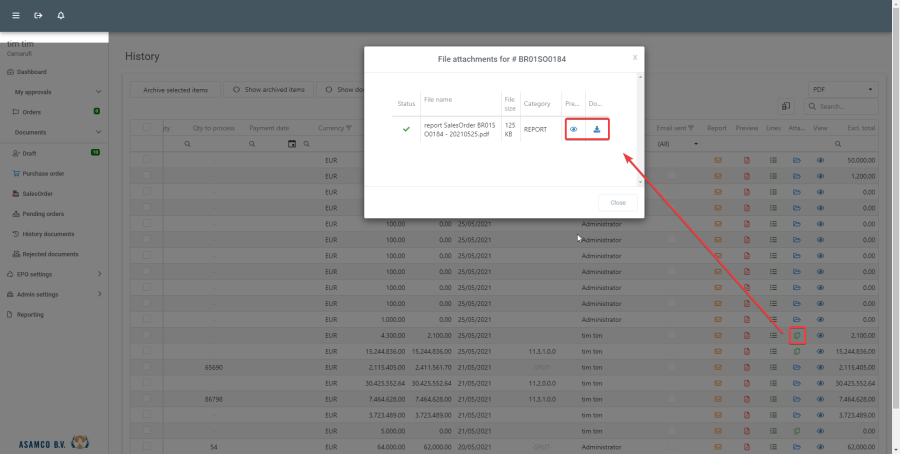Screen dimensions: 900x454
Task: Click the email report icon for the 50,000.00 row
Action: click(717, 160)
